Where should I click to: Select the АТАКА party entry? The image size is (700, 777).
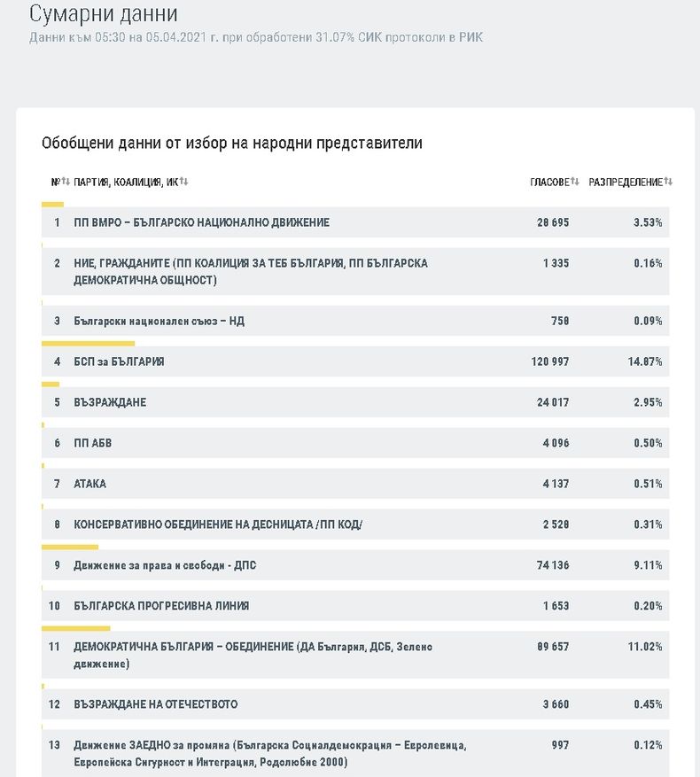click(x=90, y=484)
